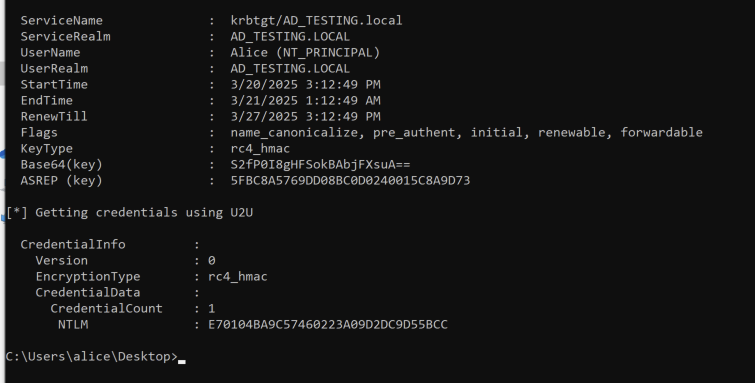The image size is (755, 383).
Task: Click the NTLM hash value
Action: tap(328, 325)
